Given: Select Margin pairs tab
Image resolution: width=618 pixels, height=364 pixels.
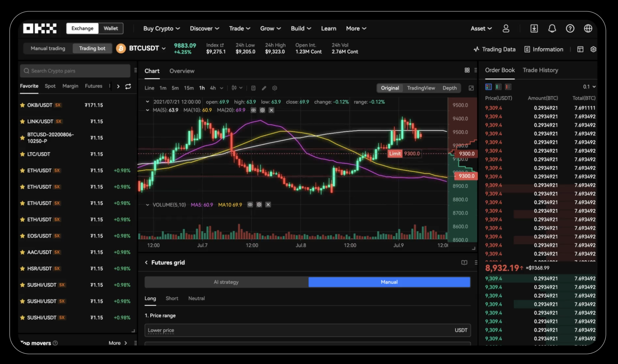Looking at the screenshot, I should tap(70, 86).
